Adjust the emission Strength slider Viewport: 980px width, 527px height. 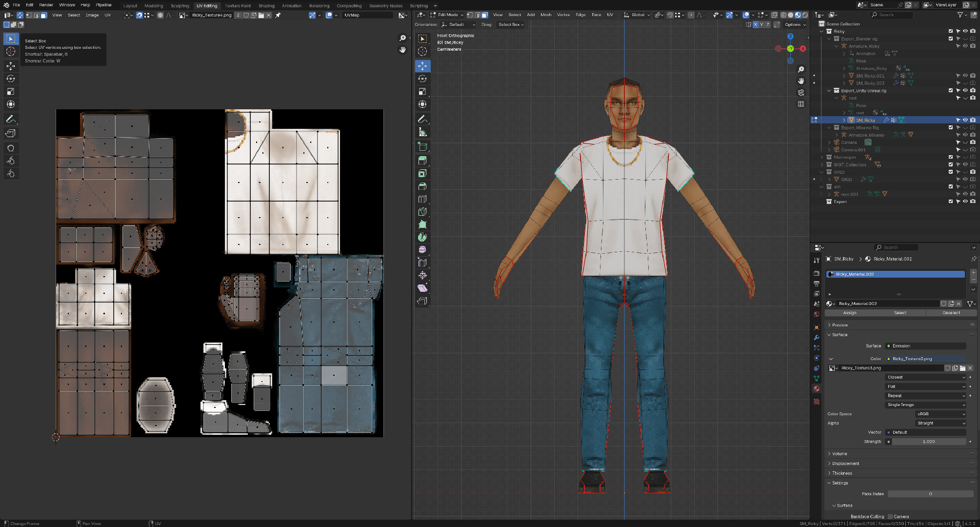point(928,442)
